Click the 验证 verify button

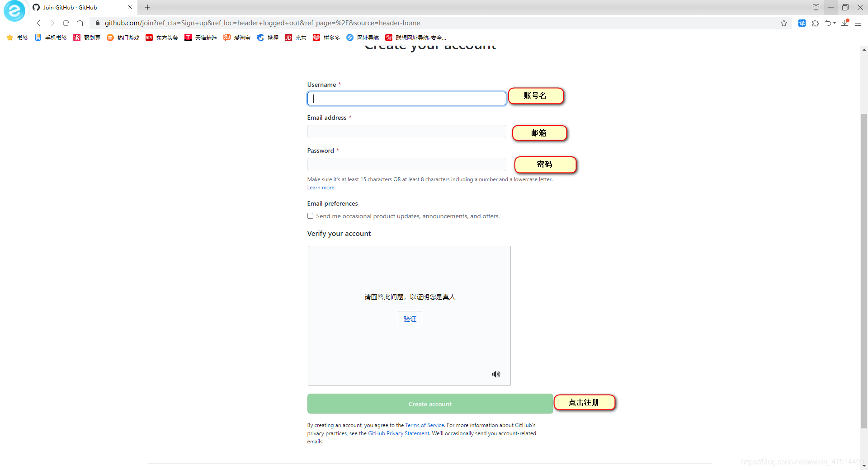click(x=410, y=319)
